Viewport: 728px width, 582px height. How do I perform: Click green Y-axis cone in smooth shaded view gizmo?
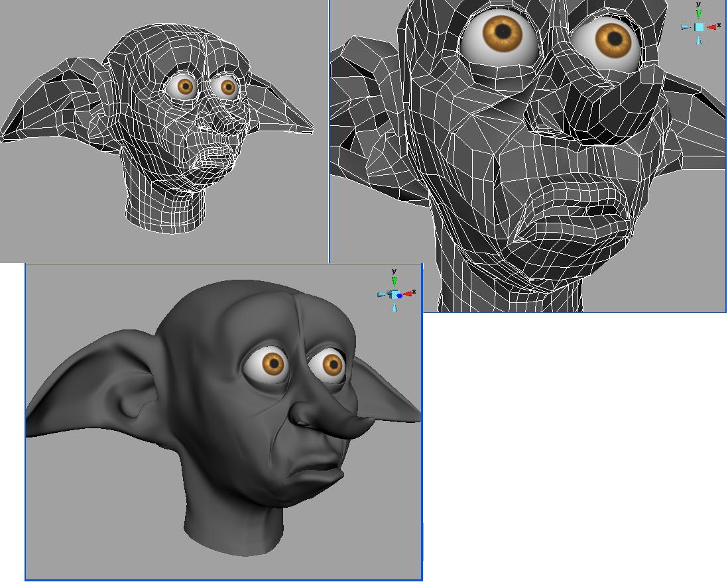pyautogui.click(x=394, y=281)
